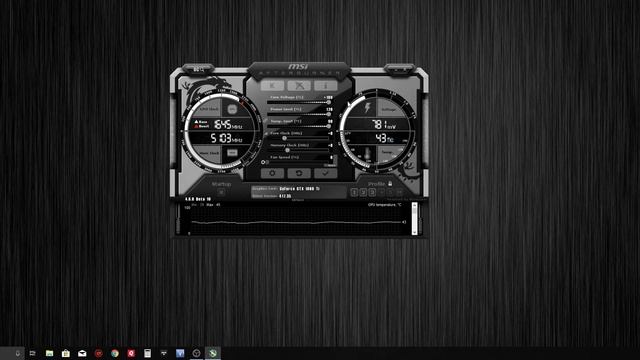Viewport: 640px width, 360px height.
Task: Click the 781 mV voltage readout
Action: click(383, 124)
